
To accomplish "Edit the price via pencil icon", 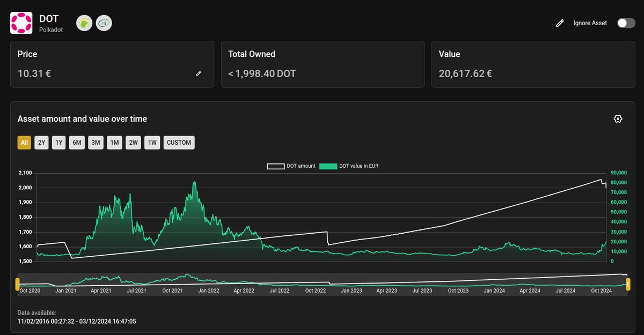I will [198, 73].
